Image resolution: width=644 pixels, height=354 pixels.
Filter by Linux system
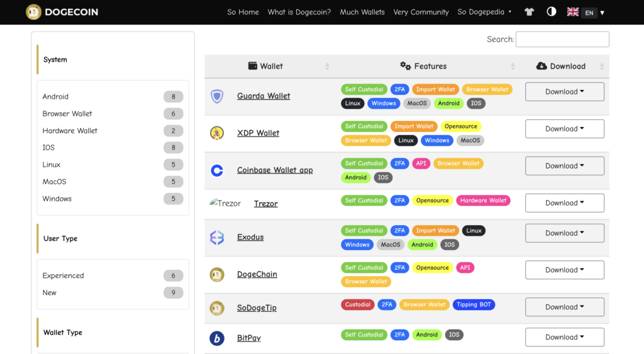[113, 165]
